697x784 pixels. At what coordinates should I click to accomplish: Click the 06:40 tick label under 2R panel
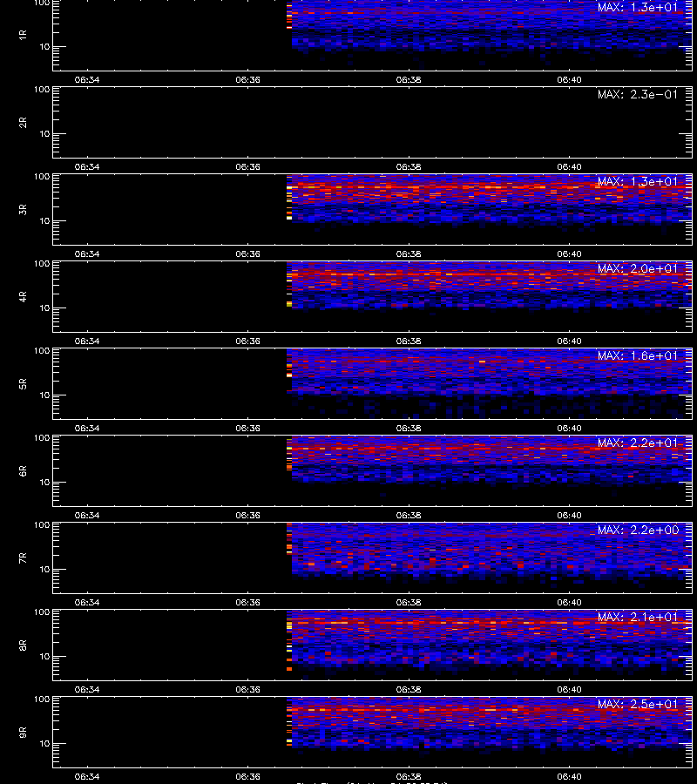point(569,166)
